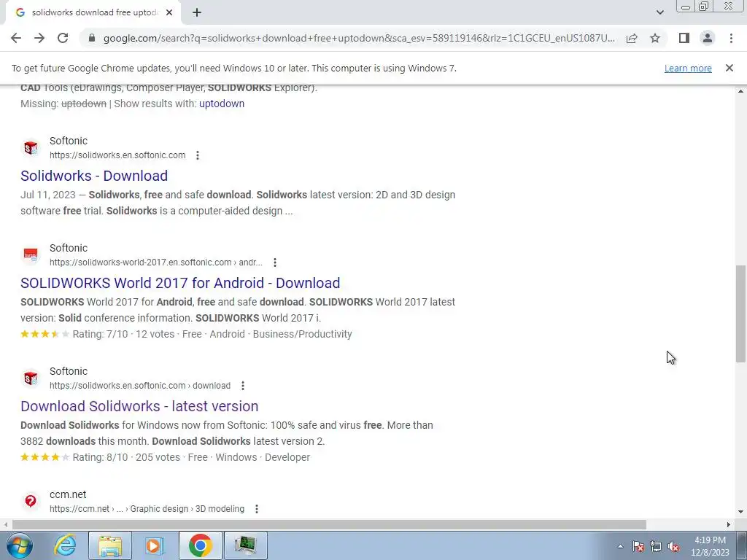
Task: Click the horizontal scrollbar thumb
Action: [329, 525]
